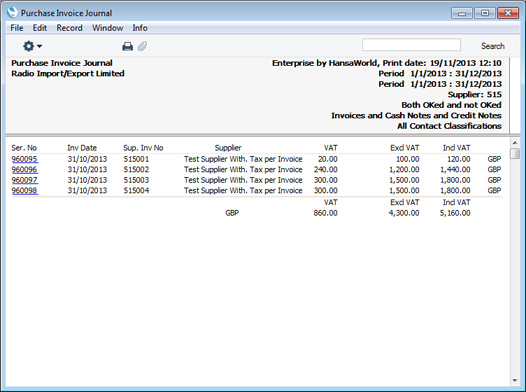Open invoice 960097 link
This screenshot has height=392, width=526.
click(x=25, y=180)
